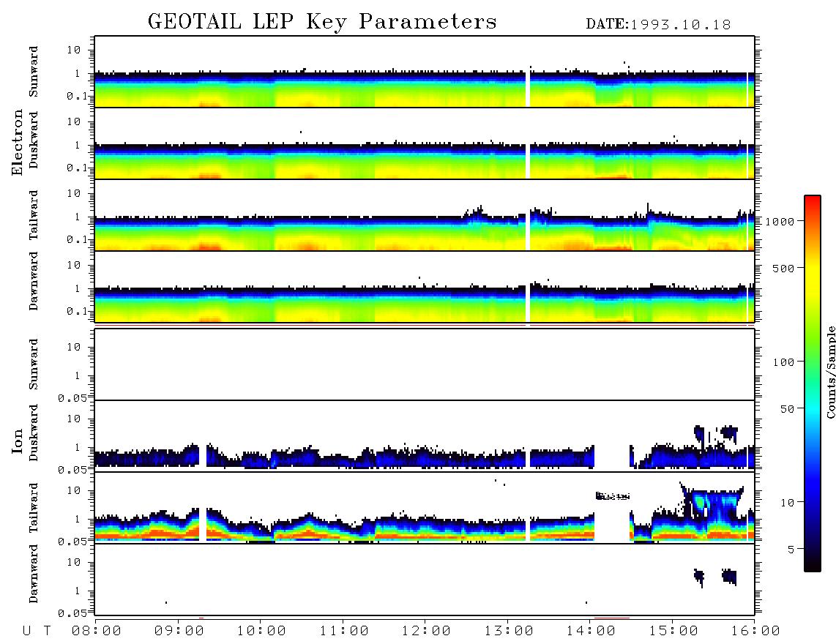Screen dimensions: 836x644
Task: Click the "500" color bar tick label
Action: click(x=783, y=268)
